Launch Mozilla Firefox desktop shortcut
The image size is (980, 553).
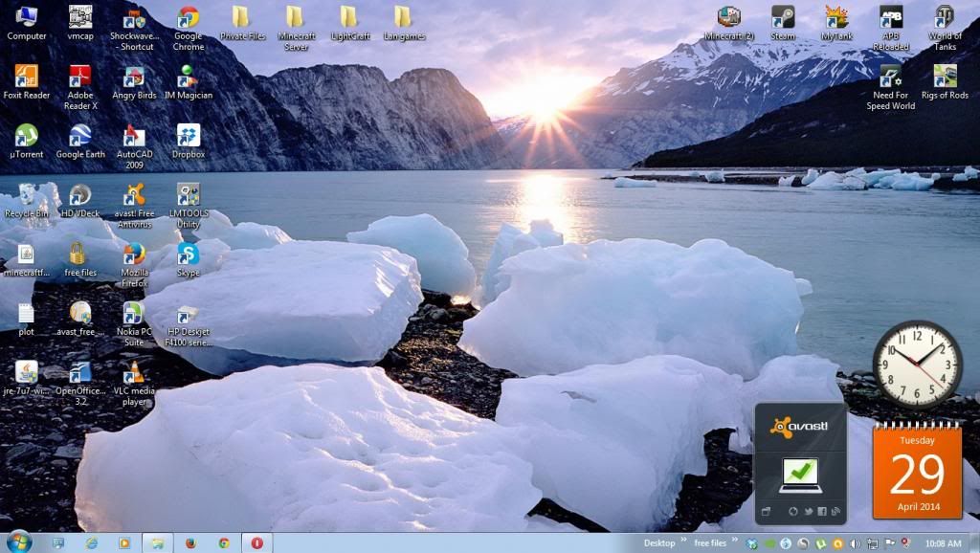(135, 255)
